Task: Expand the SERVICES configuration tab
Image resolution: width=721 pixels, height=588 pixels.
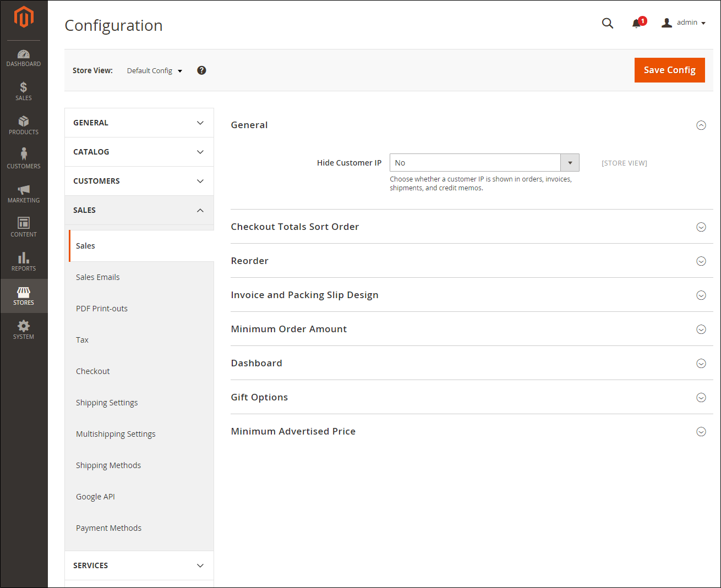Action: [x=139, y=565]
